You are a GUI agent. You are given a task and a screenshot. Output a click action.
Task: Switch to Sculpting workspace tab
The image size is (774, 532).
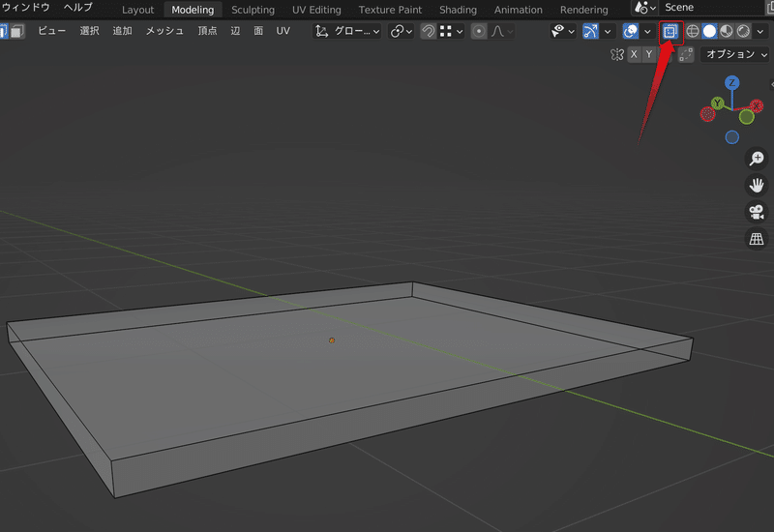click(x=253, y=10)
